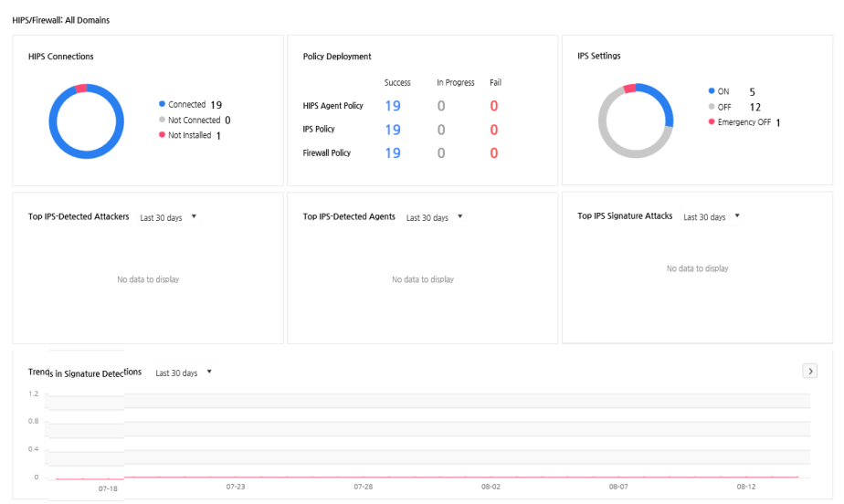Click the blue ON legend dot
This screenshot has width=844, height=504.
coord(712,91)
